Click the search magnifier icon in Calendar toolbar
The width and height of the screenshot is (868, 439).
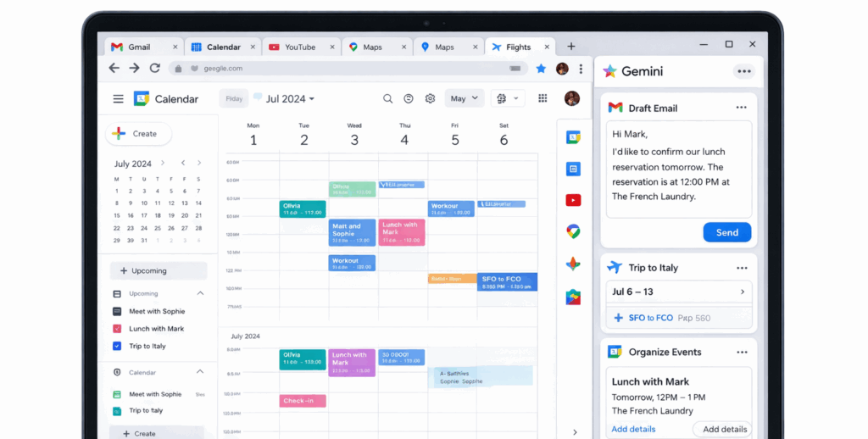(387, 98)
